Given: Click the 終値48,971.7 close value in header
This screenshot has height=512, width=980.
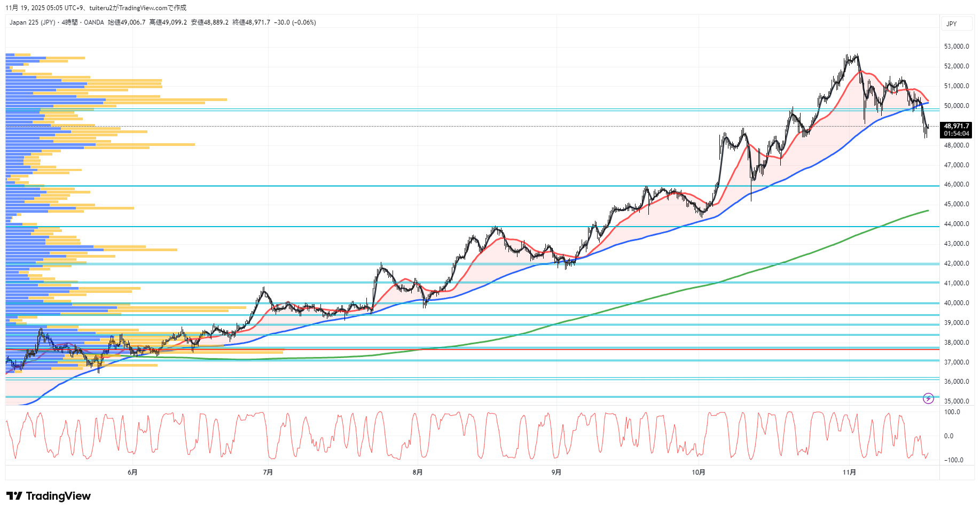Looking at the screenshot, I should [x=251, y=22].
